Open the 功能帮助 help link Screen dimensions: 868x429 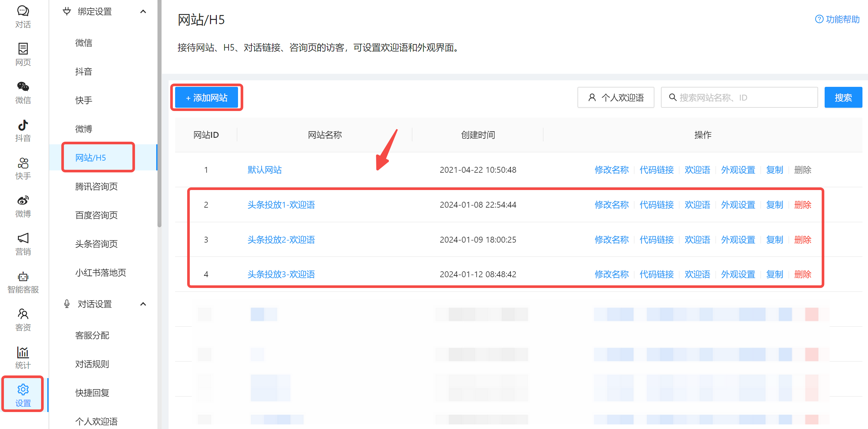coord(837,19)
